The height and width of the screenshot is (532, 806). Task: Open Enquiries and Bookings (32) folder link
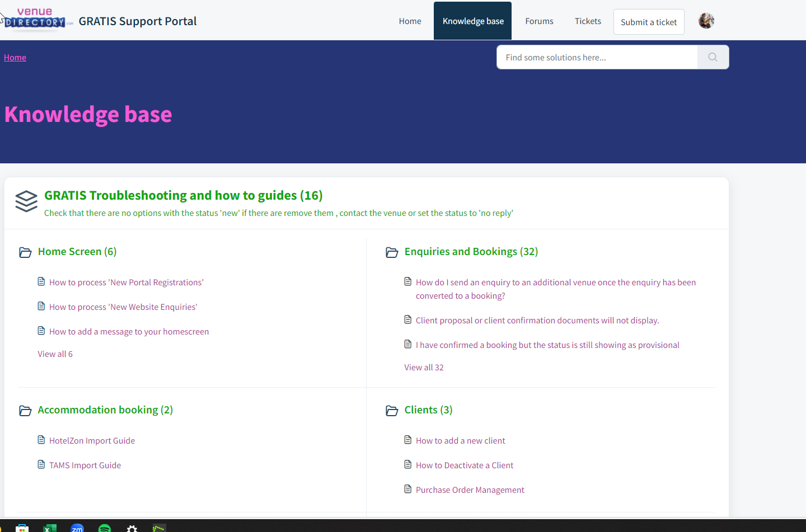(x=471, y=252)
